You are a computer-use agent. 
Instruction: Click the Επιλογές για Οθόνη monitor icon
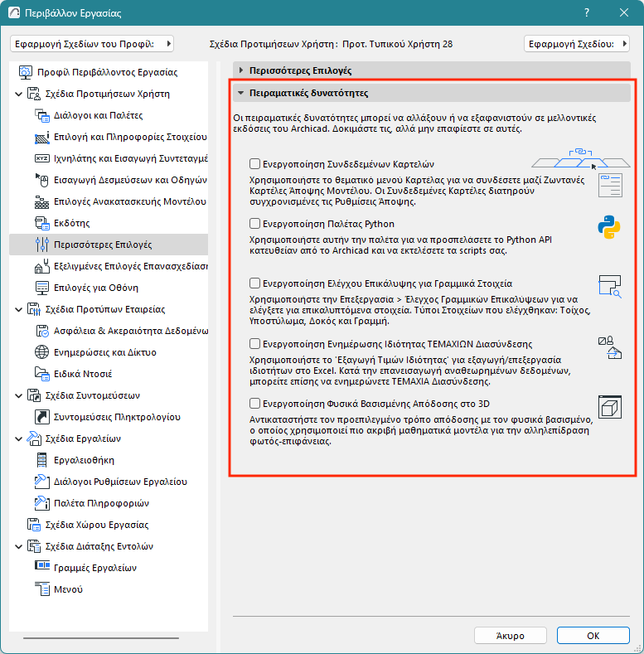click(x=41, y=288)
